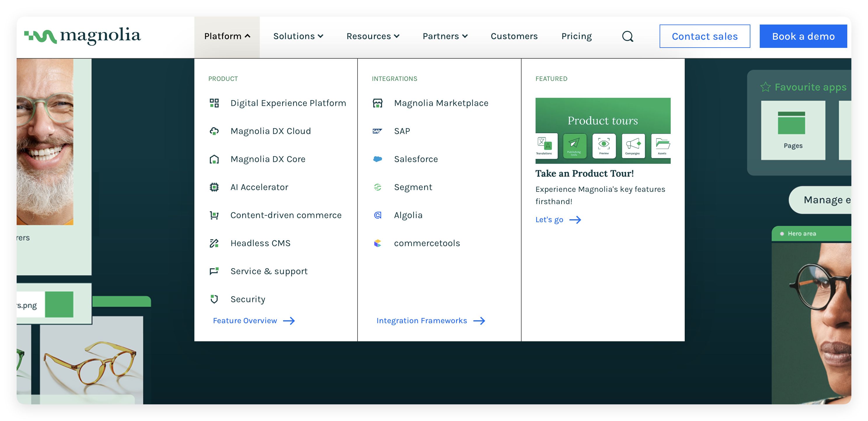Image resolution: width=868 pixels, height=421 pixels.
Task: Click the Salesforce cloud icon
Action: (x=377, y=159)
